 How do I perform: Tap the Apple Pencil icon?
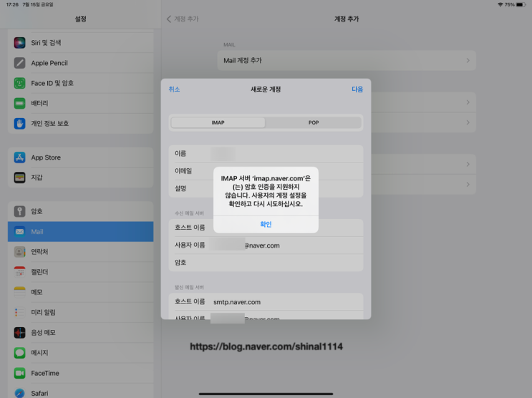[19, 63]
